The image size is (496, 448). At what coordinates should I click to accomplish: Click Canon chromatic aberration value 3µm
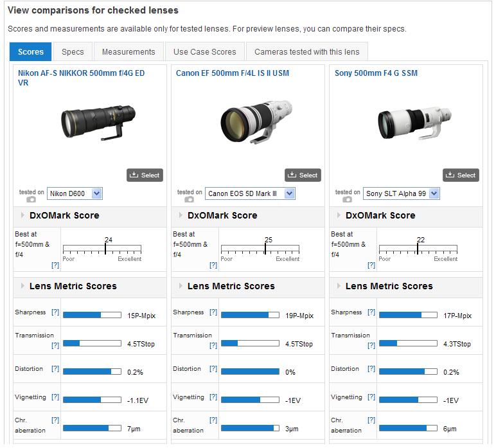pyautogui.click(x=292, y=429)
